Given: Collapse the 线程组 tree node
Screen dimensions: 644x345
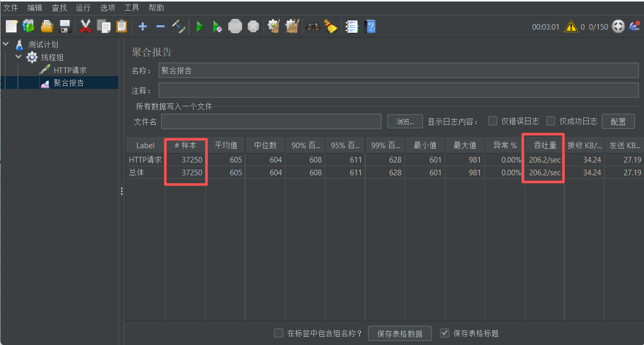Looking at the screenshot, I should pos(18,57).
